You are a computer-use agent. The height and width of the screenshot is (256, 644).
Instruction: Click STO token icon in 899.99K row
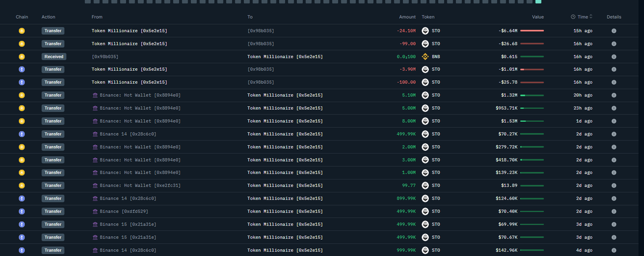pyautogui.click(x=426, y=198)
